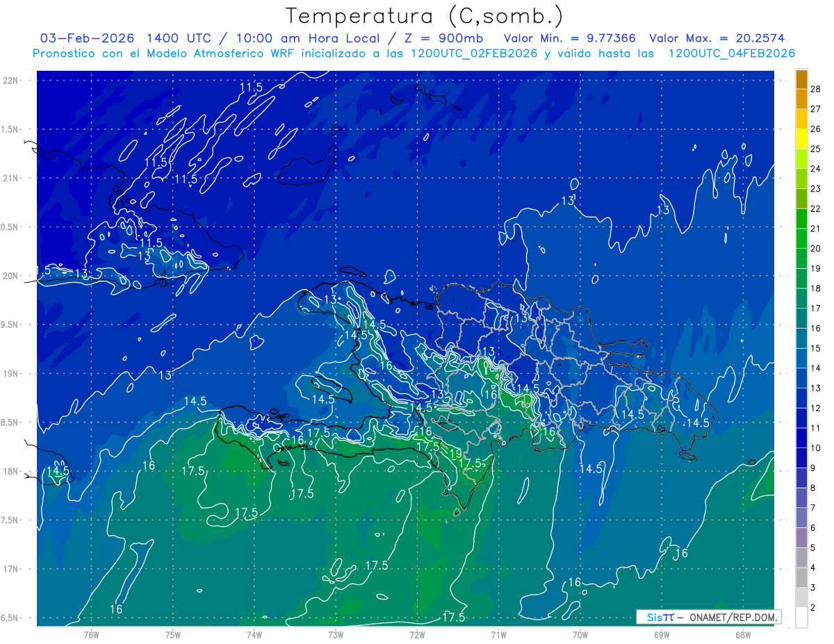Click the '75W' longitude axis label
Screen dimensions: 834x644
click(x=173, y=635)
